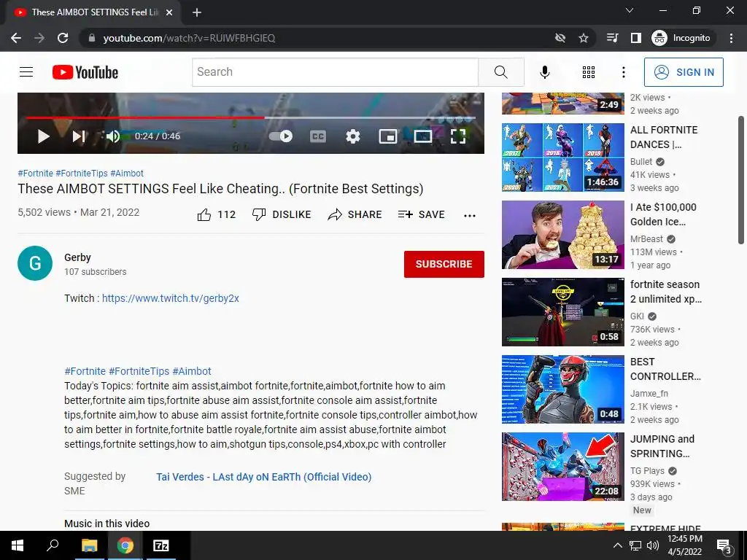The height and width of the screenshot is (560, 747).
Task: Open the #FortniteTips hashtag above the title
Action: tap(82, 174)
